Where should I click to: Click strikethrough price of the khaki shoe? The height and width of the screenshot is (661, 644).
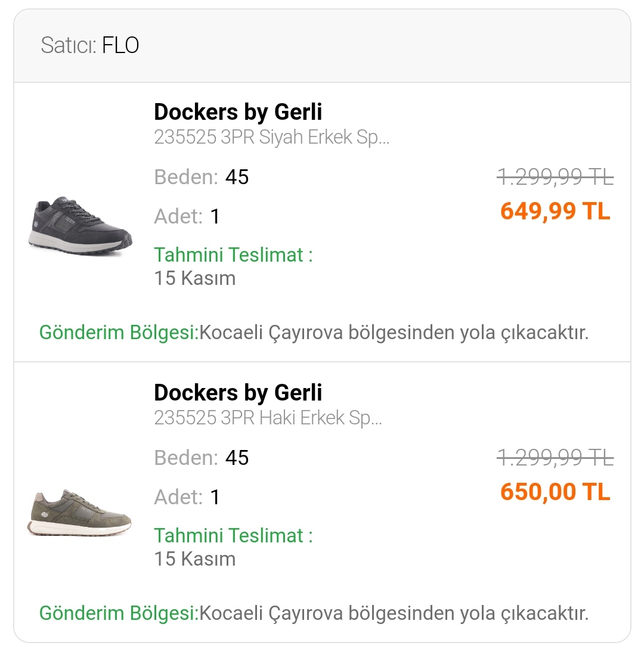[555, 457]
